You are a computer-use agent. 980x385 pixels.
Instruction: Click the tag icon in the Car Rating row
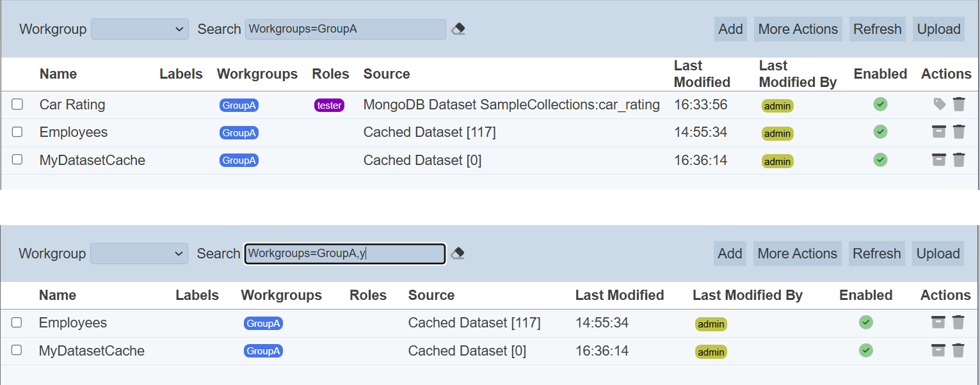939,104
